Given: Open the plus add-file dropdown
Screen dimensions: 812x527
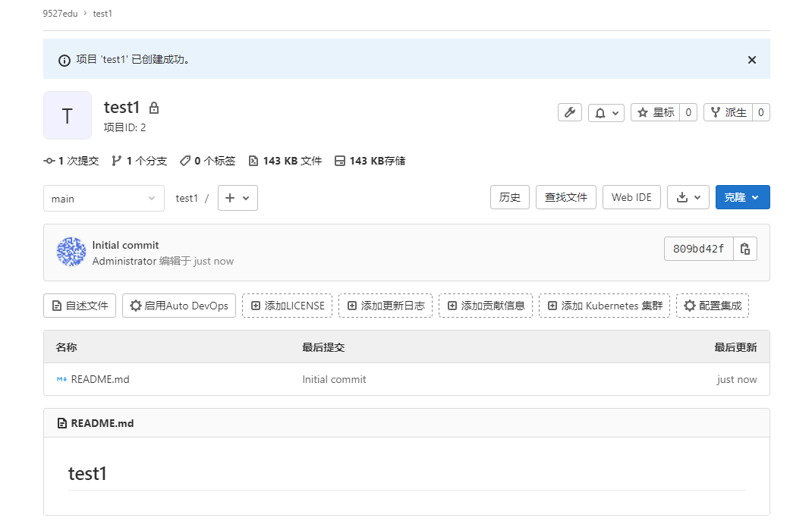Looking at the screenshot, I should pyautogui.click(x=238, y=198).
